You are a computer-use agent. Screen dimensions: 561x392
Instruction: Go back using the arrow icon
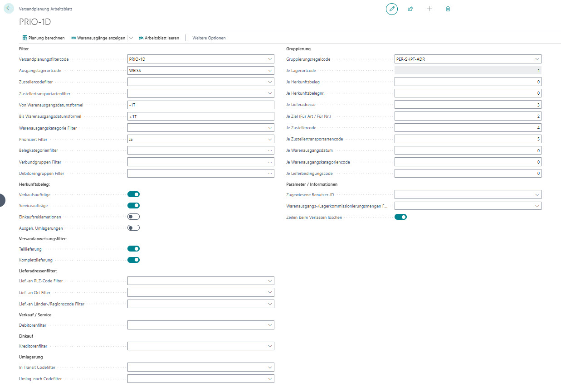tap(9, 8)
